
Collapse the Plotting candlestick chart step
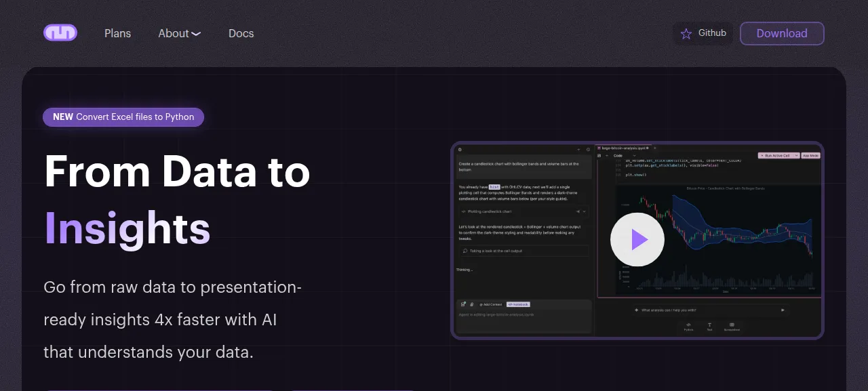(585, 211)
